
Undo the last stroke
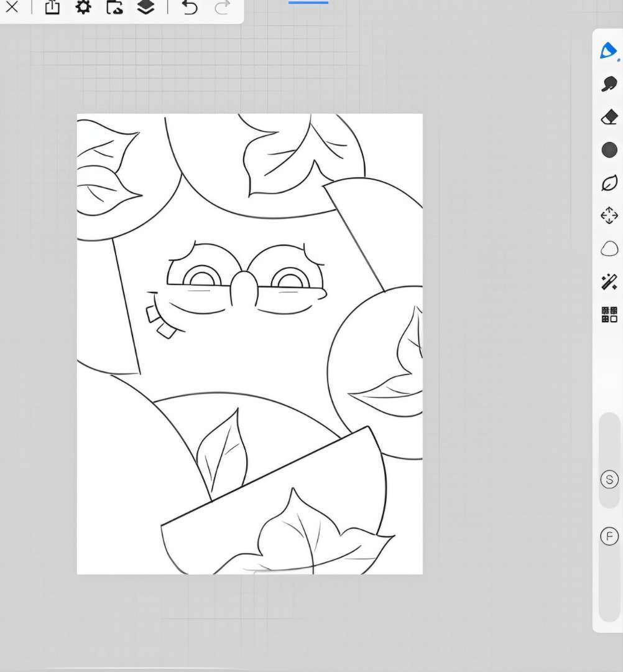tap(189, 7)
